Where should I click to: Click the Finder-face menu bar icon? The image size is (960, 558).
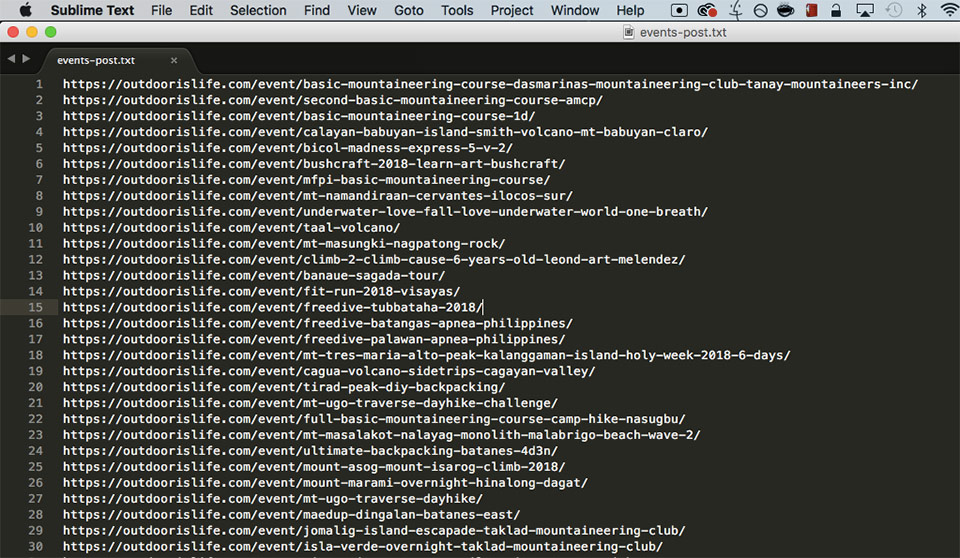(735, 10)
